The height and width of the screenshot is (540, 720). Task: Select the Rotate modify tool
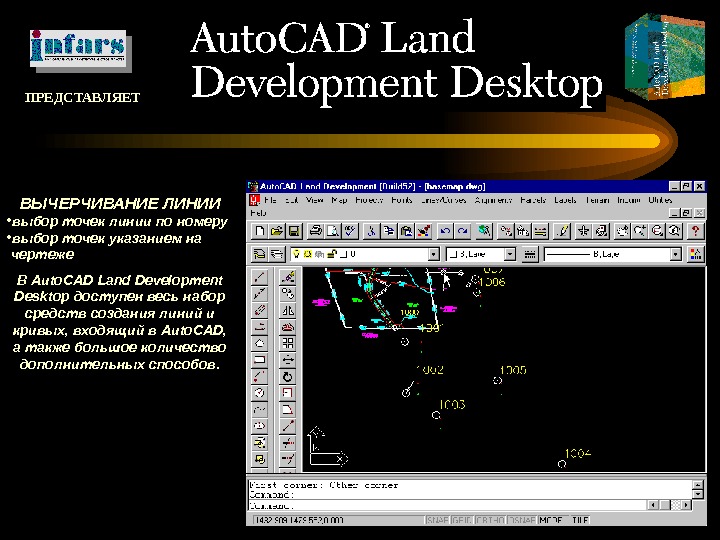(x=287, y=377)
